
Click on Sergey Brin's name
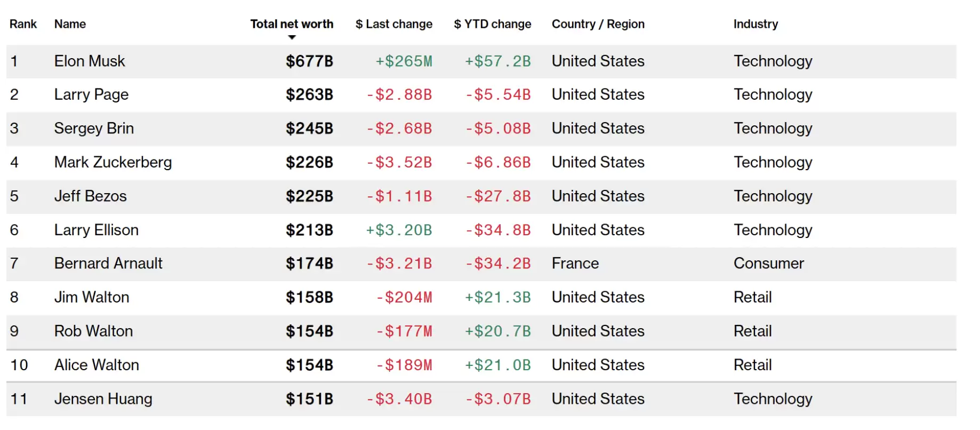tap(94, 129)
